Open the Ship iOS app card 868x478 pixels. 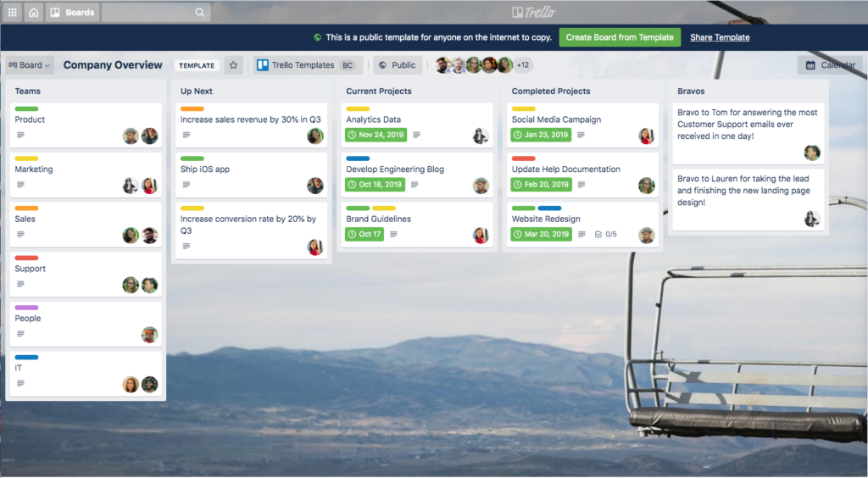coord(251,175)
